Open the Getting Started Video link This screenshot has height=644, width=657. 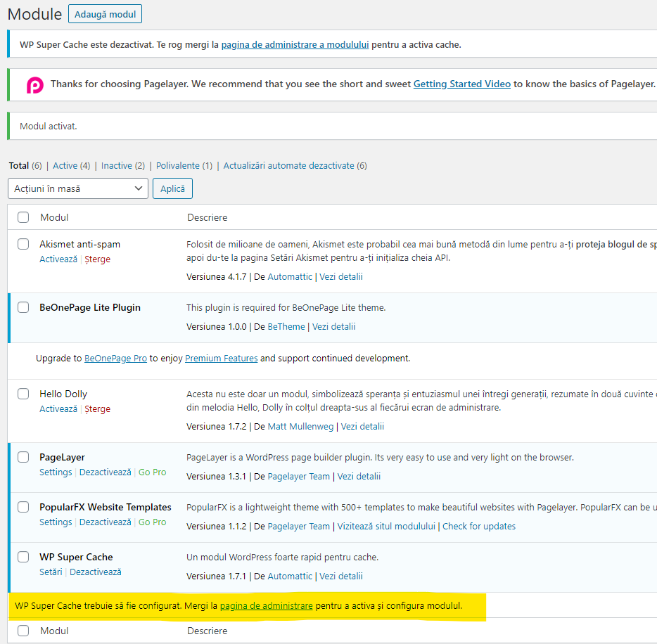pos(461,84)
